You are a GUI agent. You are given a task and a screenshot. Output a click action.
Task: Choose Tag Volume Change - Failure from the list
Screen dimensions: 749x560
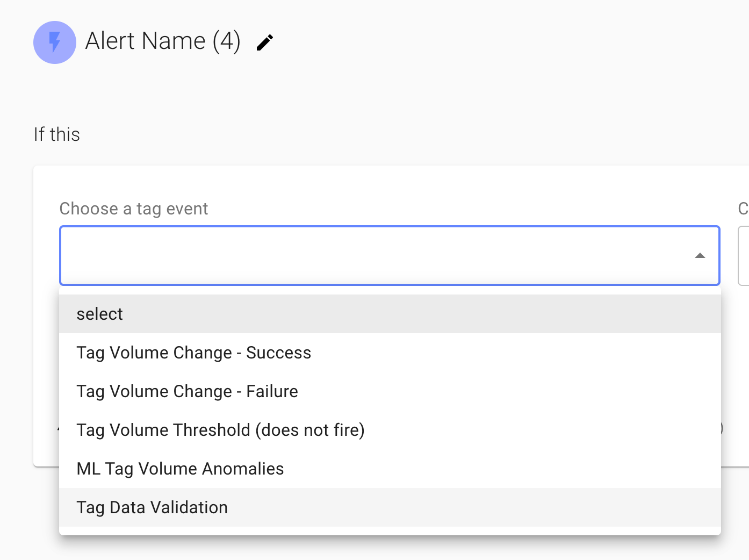(187, 391)
